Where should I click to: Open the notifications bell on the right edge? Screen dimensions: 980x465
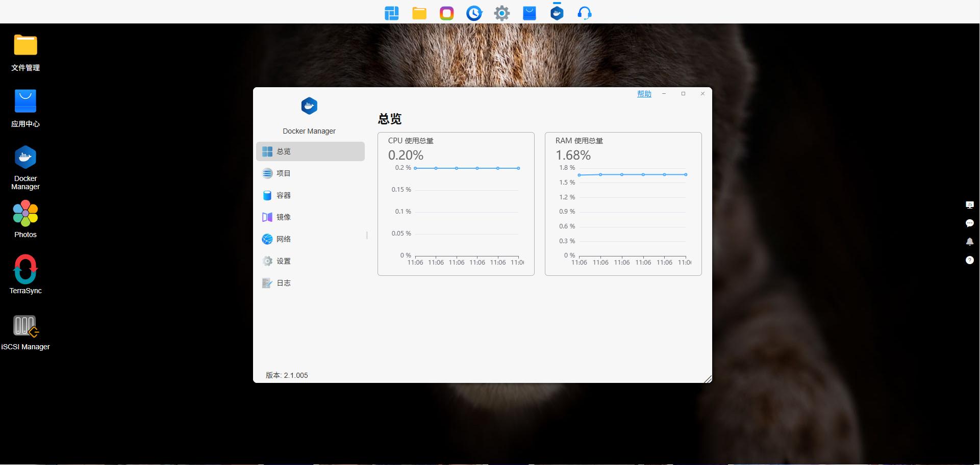tap(970, 242)
